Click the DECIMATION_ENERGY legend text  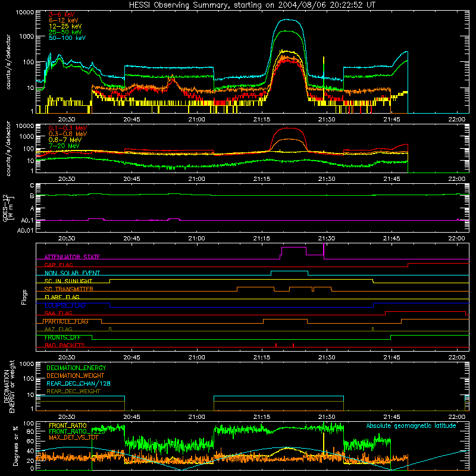[x=76, y=368]
